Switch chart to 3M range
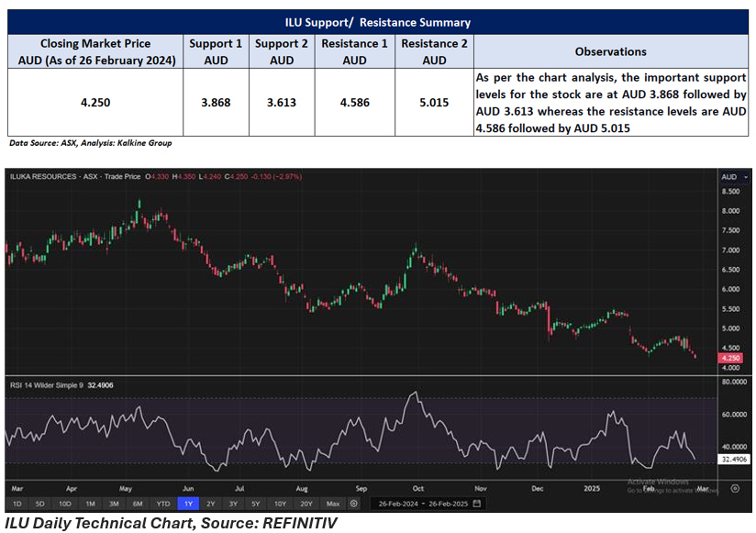 pyautogui.click(x=114, y=504)
